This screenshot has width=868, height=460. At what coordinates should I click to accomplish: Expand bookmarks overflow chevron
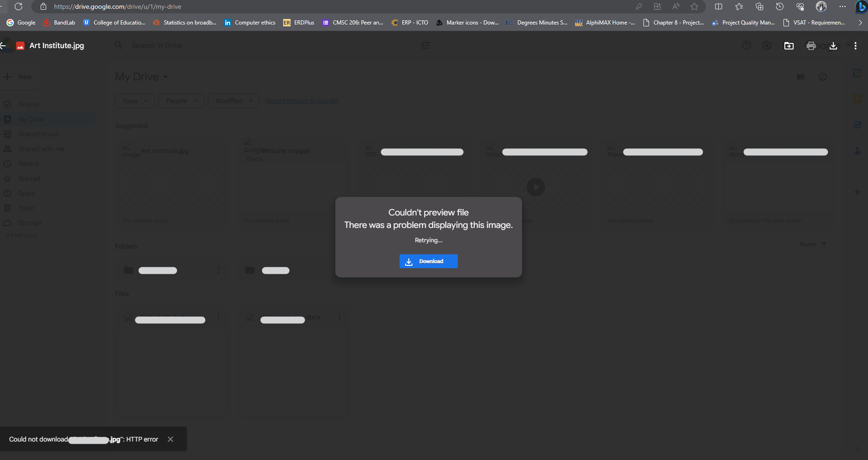tap(860, 23)
